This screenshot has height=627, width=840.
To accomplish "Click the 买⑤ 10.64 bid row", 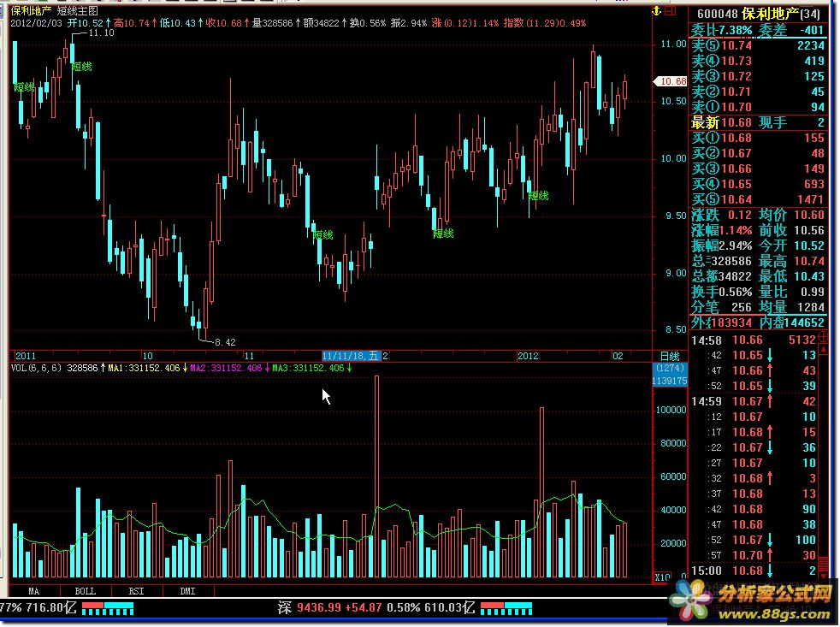I will (758, 200).
